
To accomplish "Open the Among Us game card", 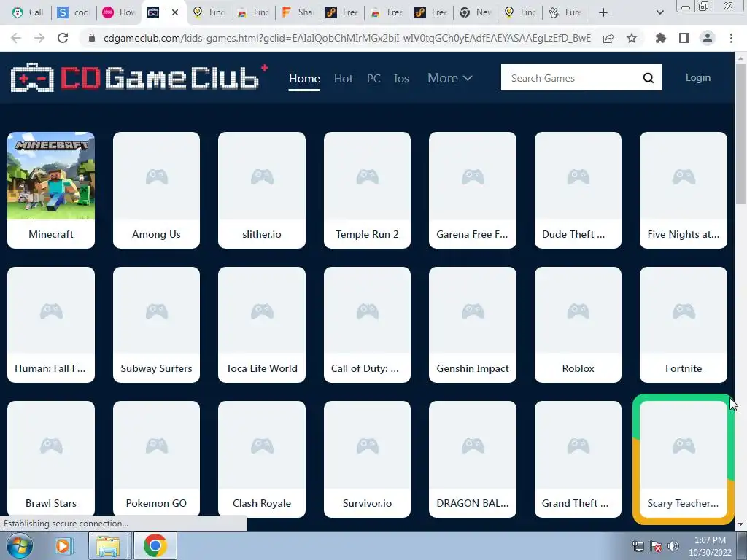I will click(x=156, y=190).
